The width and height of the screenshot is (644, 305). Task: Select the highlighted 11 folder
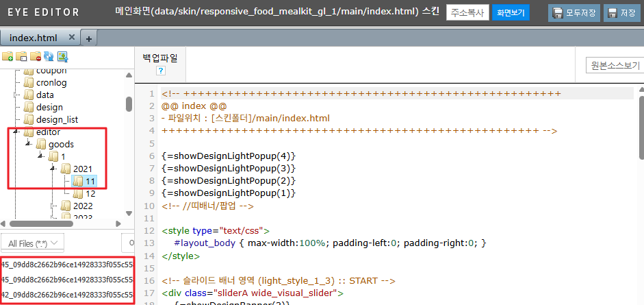click(x=84, y=181)
